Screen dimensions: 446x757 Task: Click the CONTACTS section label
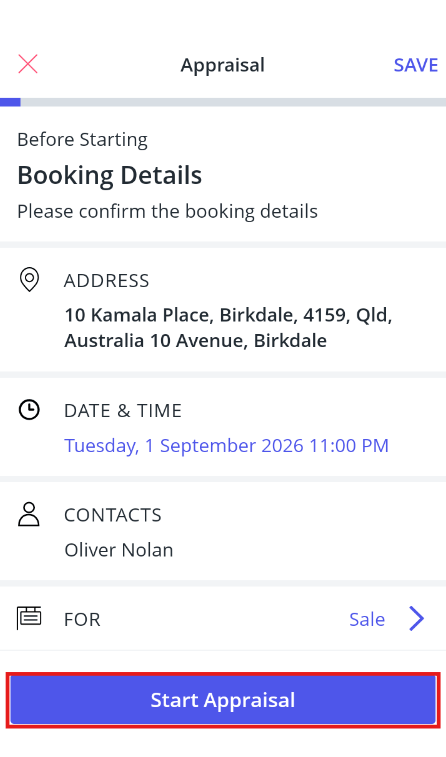[x=113, y=515]
